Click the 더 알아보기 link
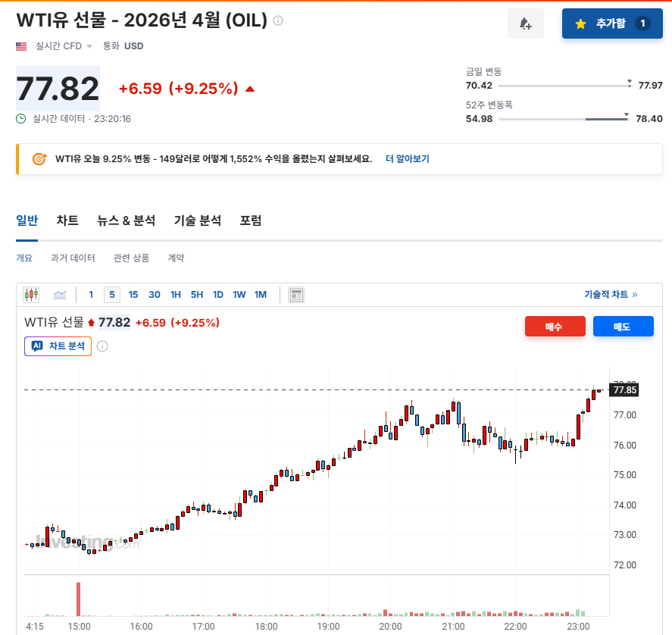Image resolution: width=672 pixels, height=635 pixels. [407, 159]
